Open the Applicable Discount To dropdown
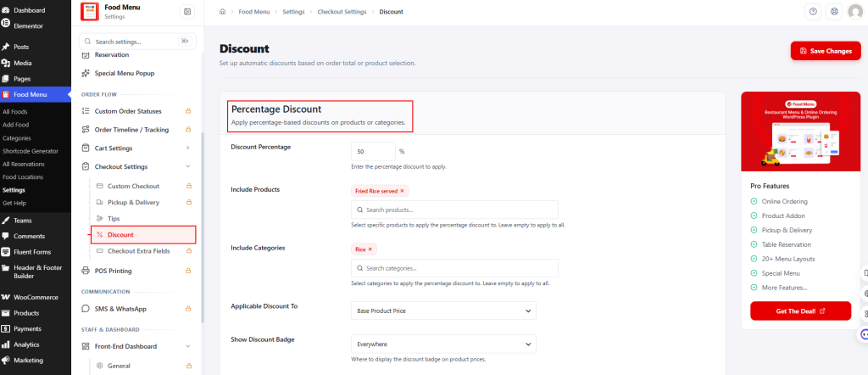Screen dimensions: 868x375 (x=443, y=311)
